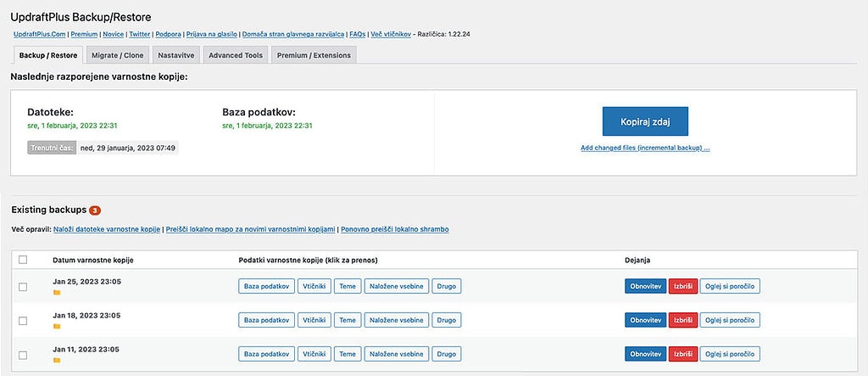Open the Twitter link
Image resolution: width=868 pixels, height=376 pixels.
(140, 35)
